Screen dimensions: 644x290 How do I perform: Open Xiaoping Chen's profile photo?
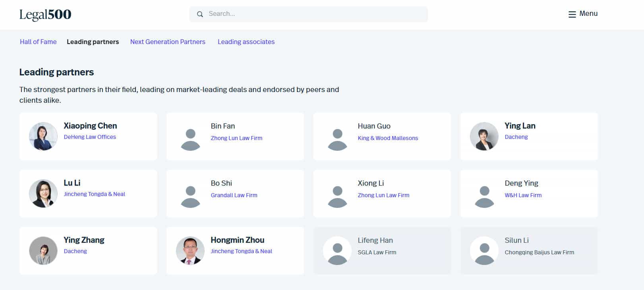click(43, 136)
